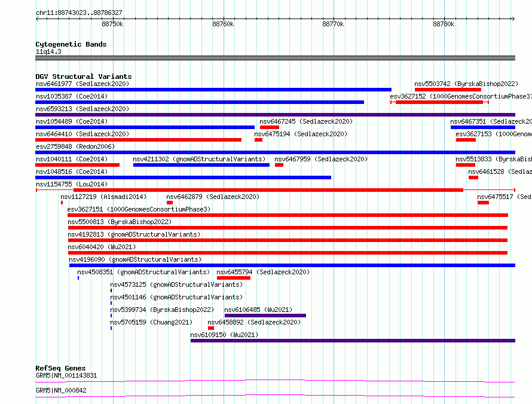Select nsv6109150 (Wu2021) label
The width and height of the screenshot is (532, 404).
pyautogui.click(x=224, y=335)
